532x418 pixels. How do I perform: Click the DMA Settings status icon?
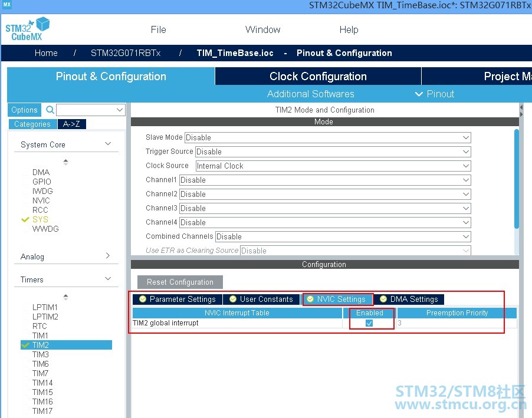point(383,299)
